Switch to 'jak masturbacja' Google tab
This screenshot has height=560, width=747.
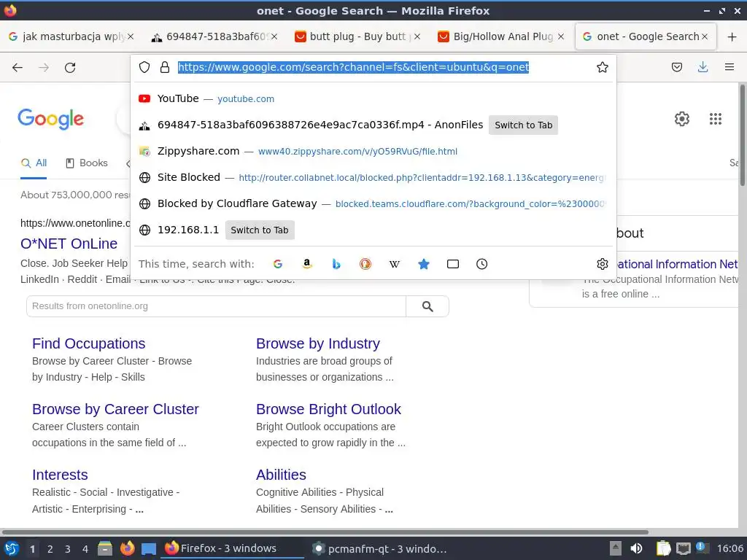click(x=71, y=36)
